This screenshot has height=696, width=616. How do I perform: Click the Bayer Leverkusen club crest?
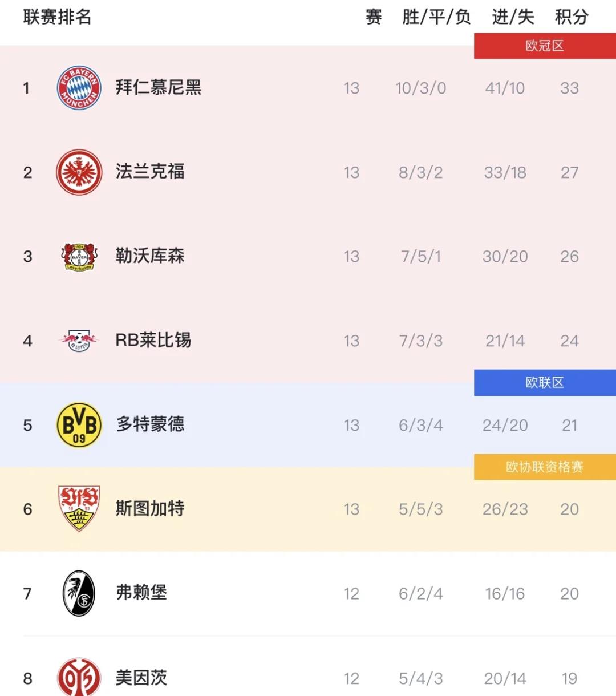tap(79, 257)
